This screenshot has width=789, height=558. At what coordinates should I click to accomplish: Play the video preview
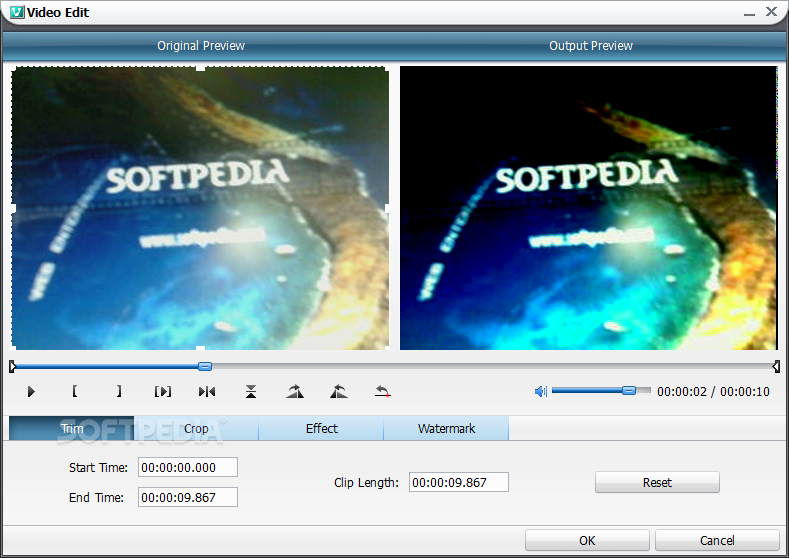coord(31,391)
